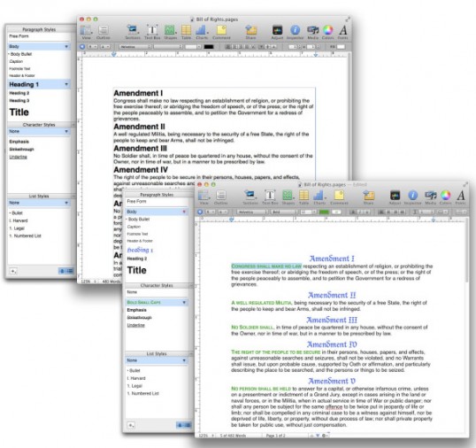
Task: Select justify alignment in the front window format bar
Action: [403, 212]
